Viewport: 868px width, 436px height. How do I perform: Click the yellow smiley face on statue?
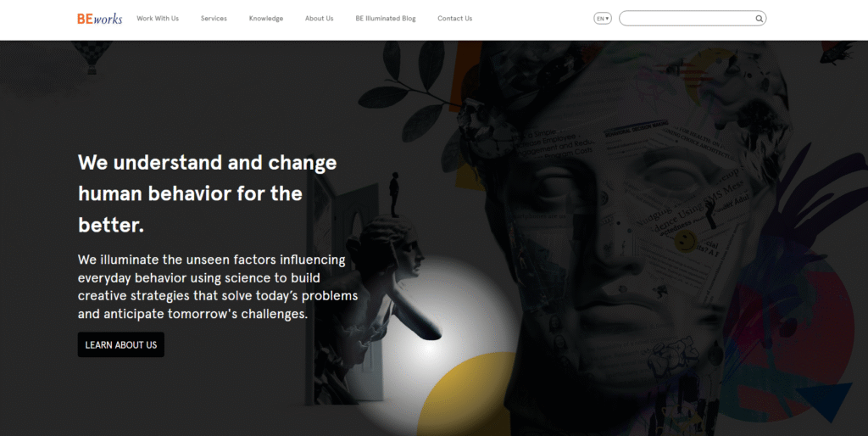click(685, 241)
